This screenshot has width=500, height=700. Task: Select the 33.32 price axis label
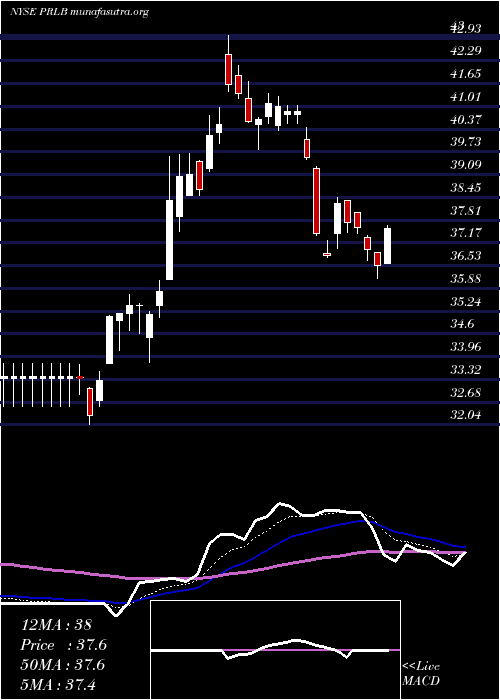point(466,370)
